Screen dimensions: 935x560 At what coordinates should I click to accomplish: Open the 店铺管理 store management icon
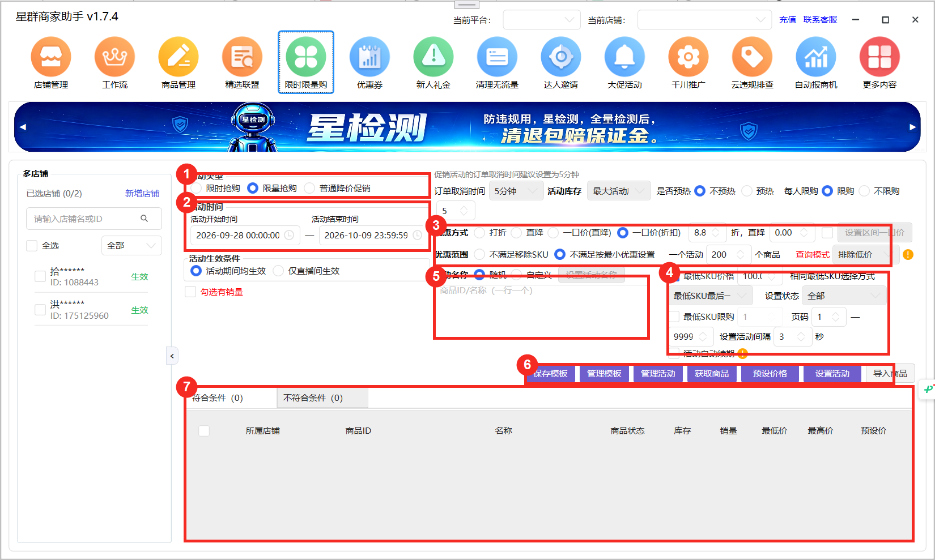(x=51, y=57)
